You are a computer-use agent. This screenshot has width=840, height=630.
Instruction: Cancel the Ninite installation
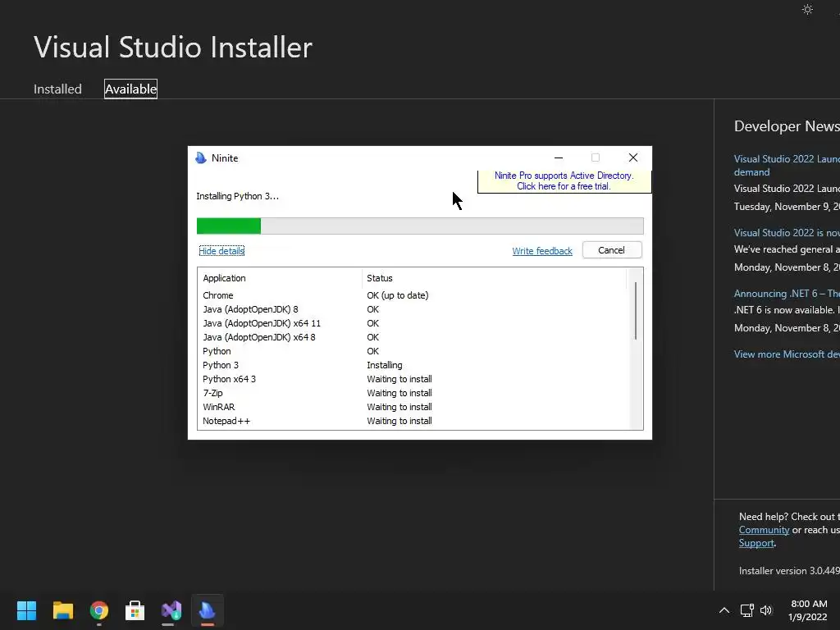[x=612, y=250]
